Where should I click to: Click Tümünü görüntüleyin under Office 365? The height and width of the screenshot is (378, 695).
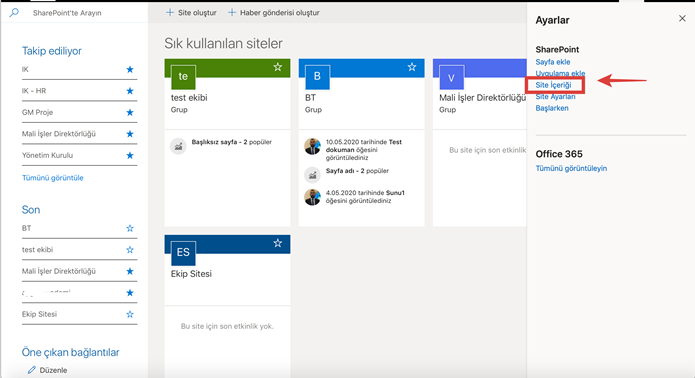pos(571,168)
